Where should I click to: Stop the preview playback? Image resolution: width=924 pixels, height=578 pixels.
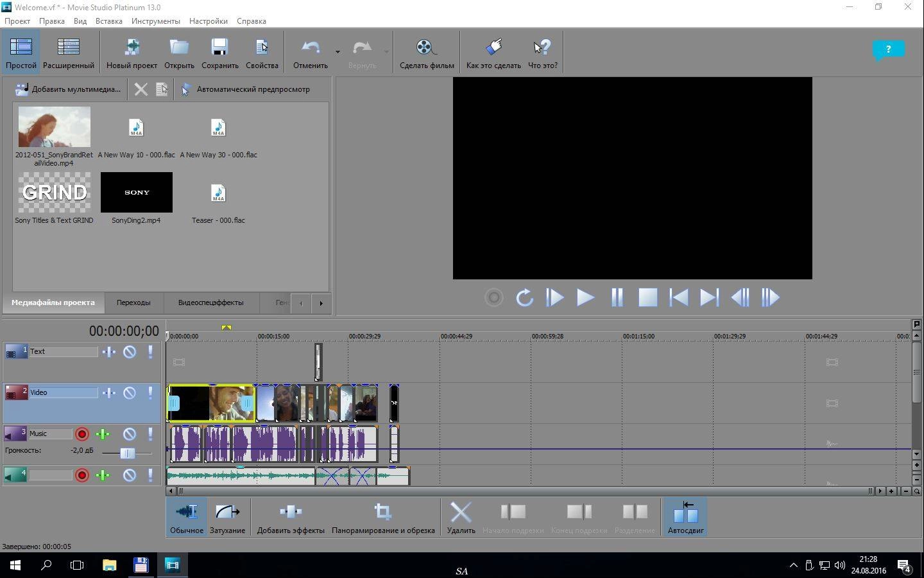click(x=647, y=297)
